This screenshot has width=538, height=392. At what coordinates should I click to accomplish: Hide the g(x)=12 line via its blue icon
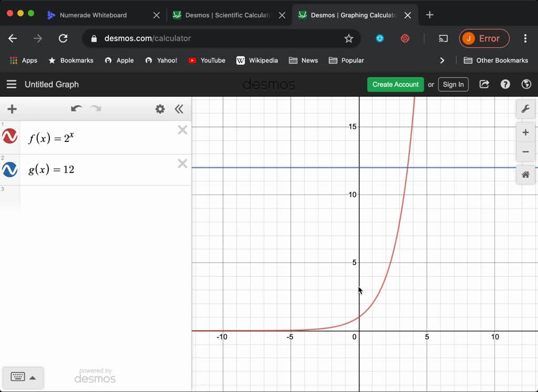pos(9,169)
